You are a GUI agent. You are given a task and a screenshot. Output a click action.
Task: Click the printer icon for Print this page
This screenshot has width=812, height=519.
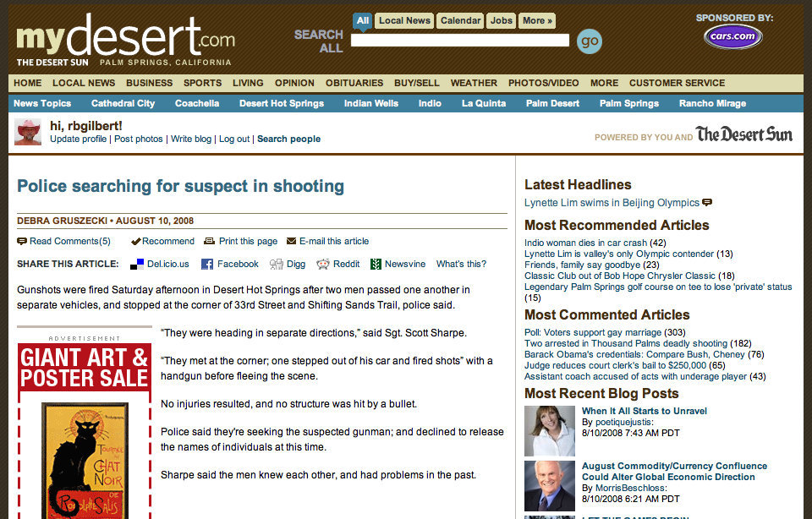point(209,241)
